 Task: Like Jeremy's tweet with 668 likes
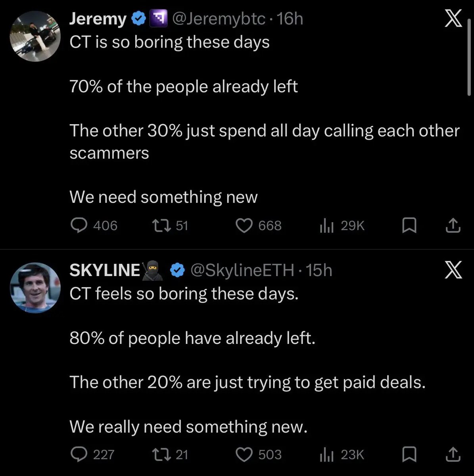coord(244,225)
